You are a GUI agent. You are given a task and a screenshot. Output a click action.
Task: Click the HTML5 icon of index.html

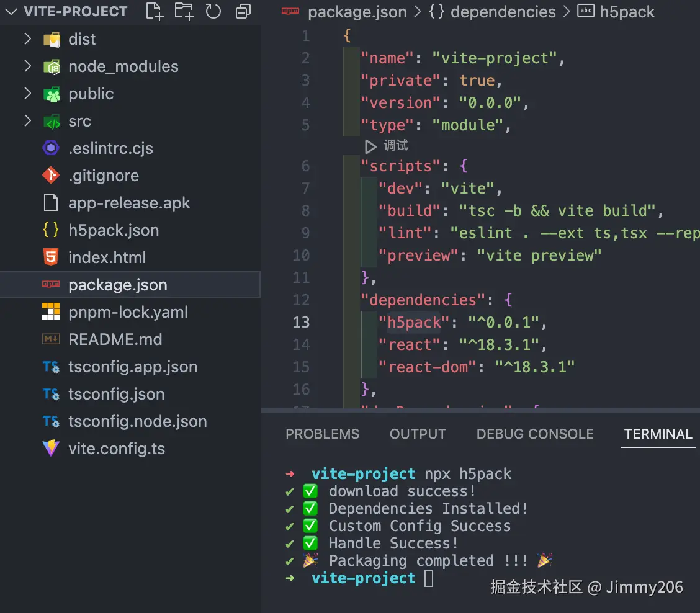pyautogui.click(x=51, y=257)
